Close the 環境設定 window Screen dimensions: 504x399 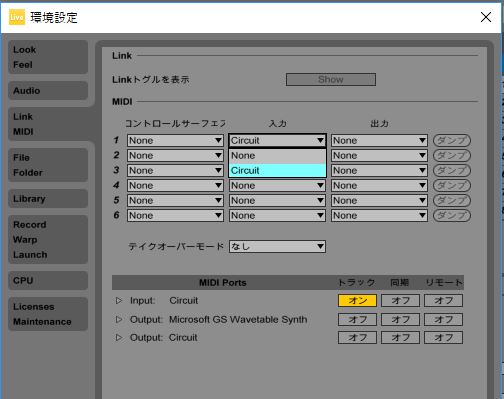click(x=486, y=17)
